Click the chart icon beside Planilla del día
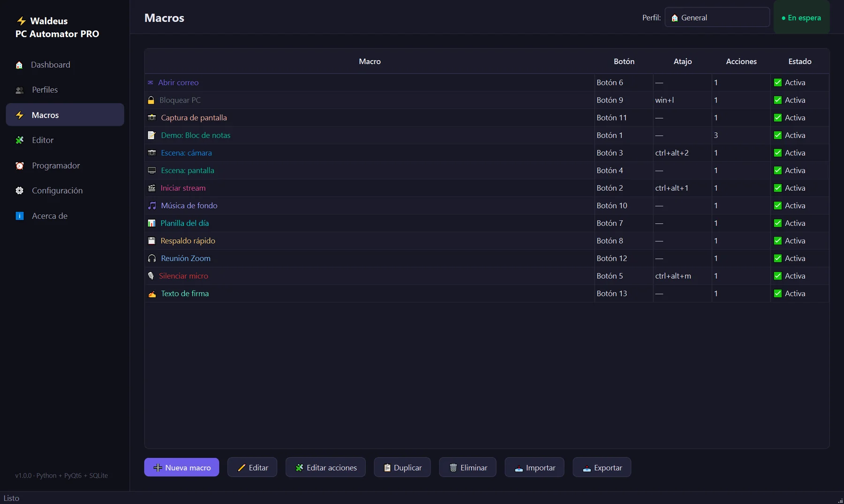This screenshot has width=844, height=504. tap(151, 223)
